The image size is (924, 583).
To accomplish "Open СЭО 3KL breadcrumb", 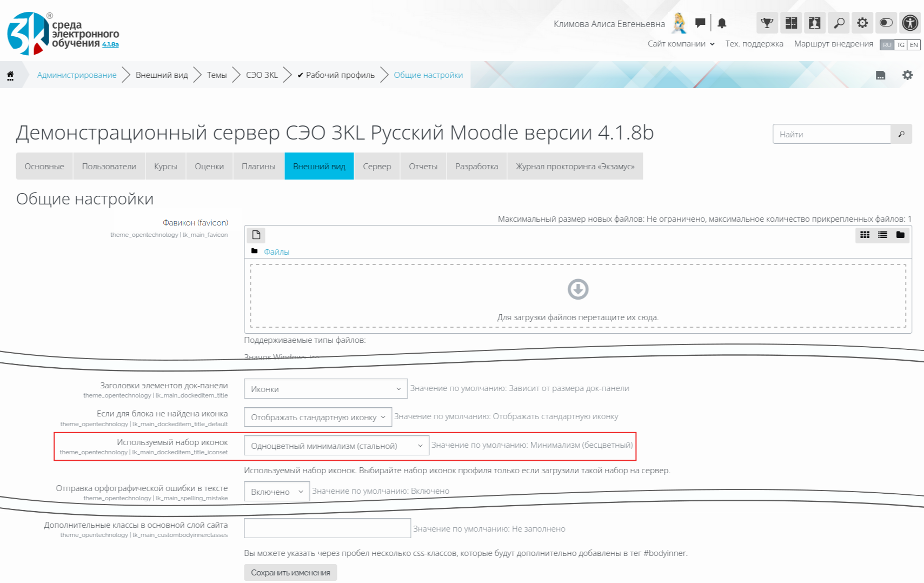I will [262, 75].
